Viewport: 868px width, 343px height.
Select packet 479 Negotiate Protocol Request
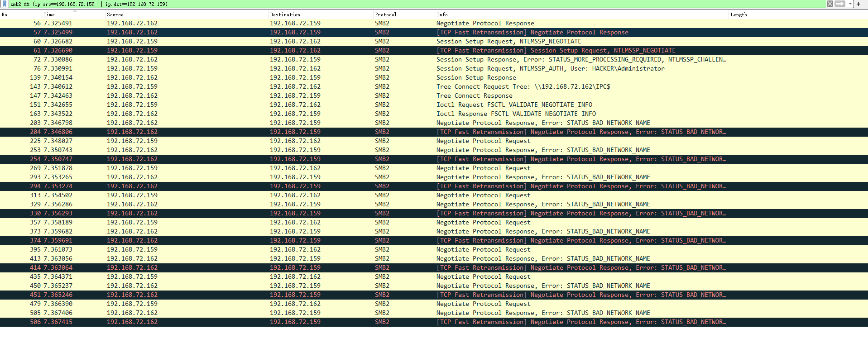tap(434, 304)
